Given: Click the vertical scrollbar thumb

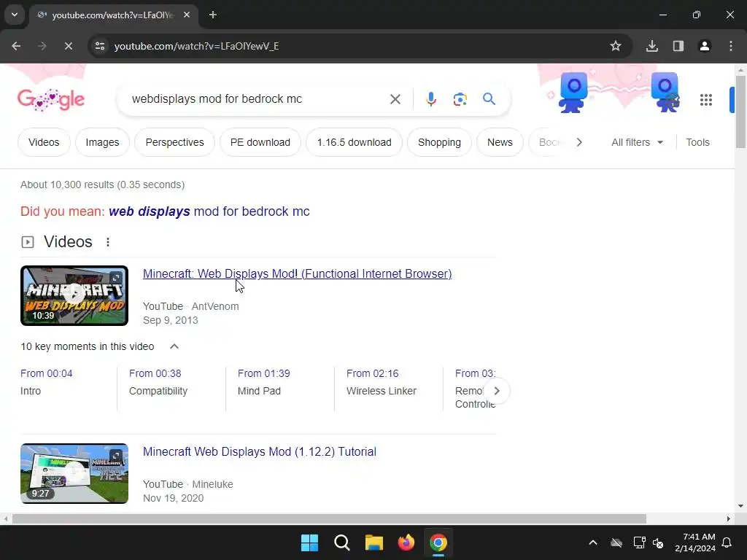Looking at the screenshot, I should 740,112.
